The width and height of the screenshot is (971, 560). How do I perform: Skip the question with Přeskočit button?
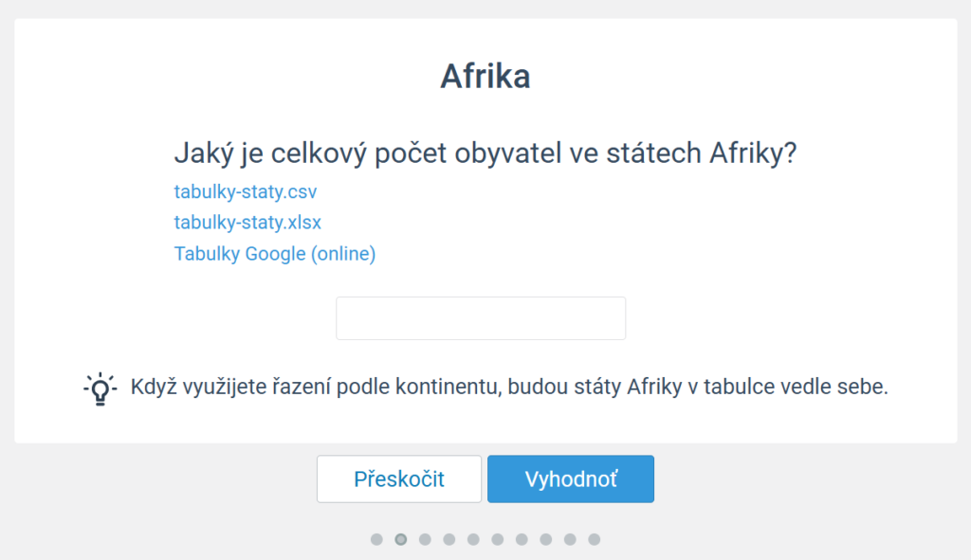(x=399, y=479)
